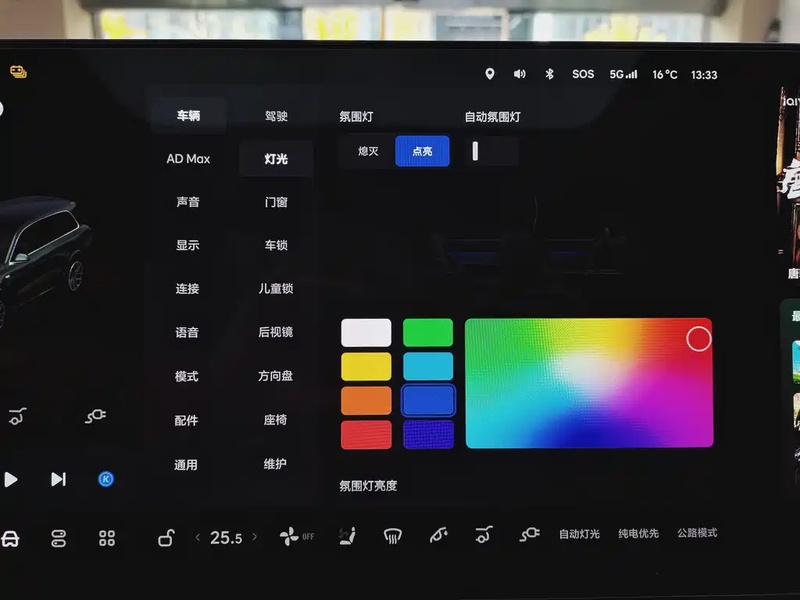The image size is (800, 600).
Task: Open the location pin icon
Action: [489, 74]
